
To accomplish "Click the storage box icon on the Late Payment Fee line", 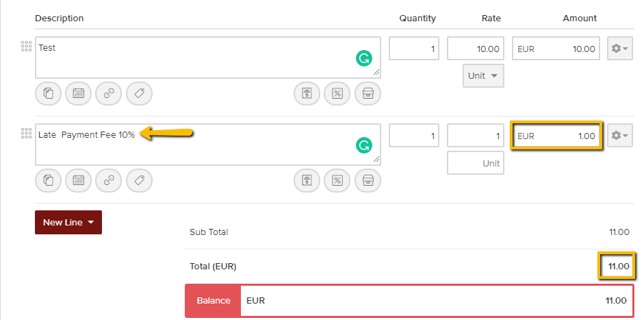I will [x=368, y=180].
